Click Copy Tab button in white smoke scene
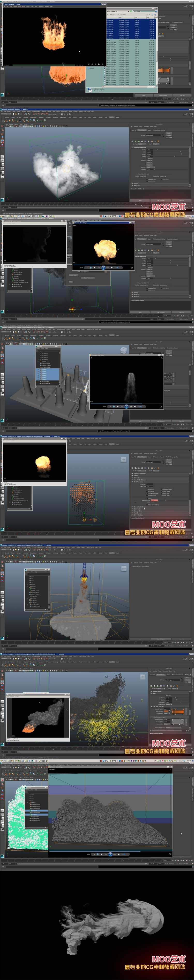The height and width of the screenshot is (980, 194). tap(182, 201)
